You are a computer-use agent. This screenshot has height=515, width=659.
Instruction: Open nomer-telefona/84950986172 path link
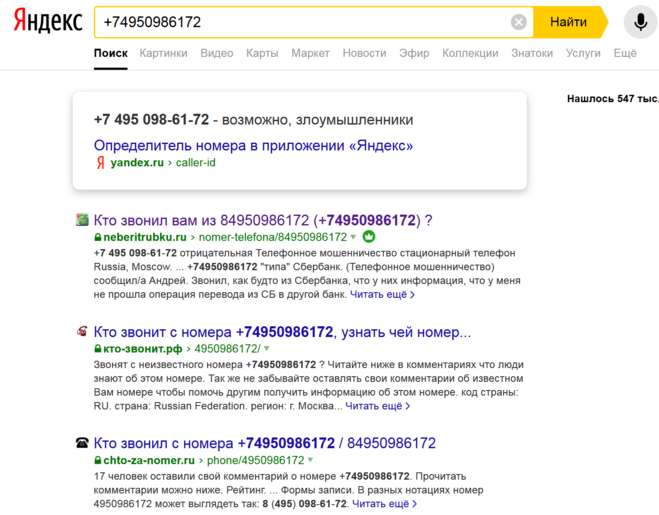(273, 237)
